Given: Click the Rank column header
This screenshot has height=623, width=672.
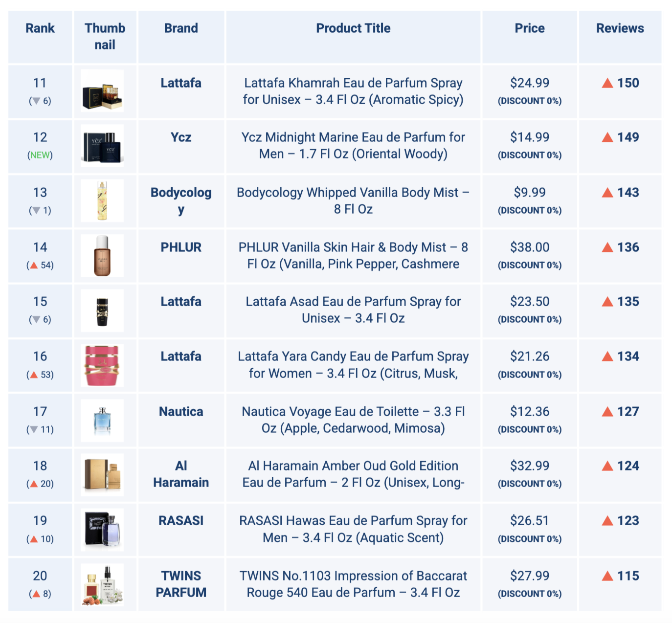Looking at the screenshot, I should (40, 28).
